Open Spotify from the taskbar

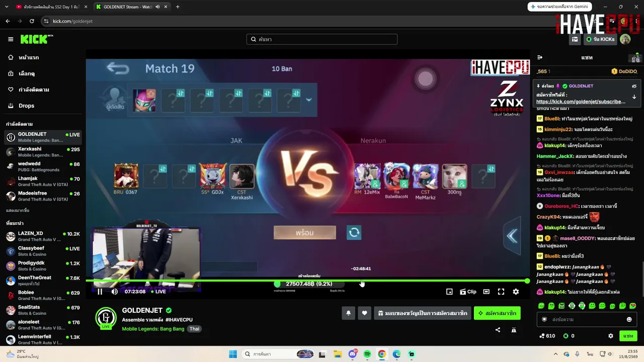coord(367,354)
